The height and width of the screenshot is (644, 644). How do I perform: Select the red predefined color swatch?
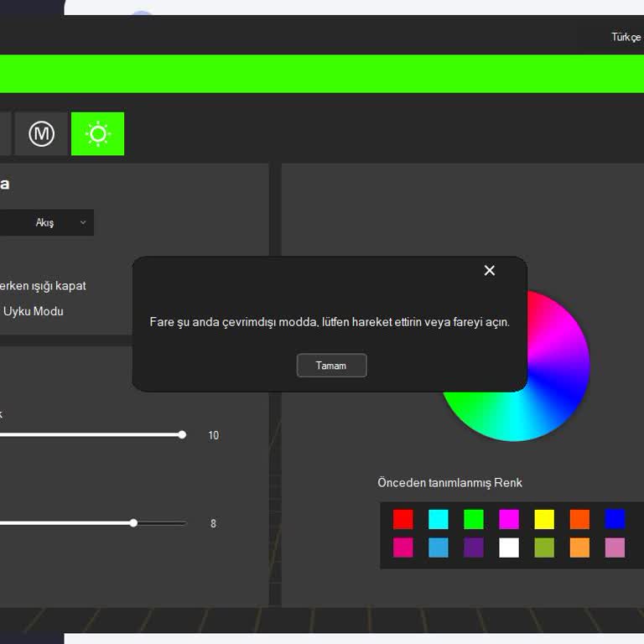click(x=403, y=519)
